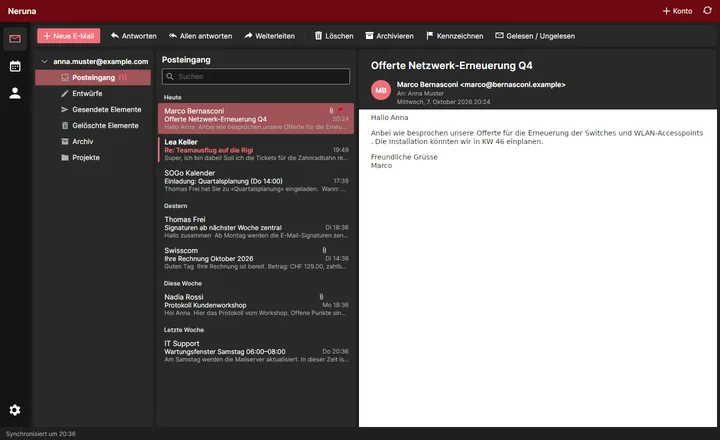Open the Contacts view in sidebar
Viewport: 720px width, 440px height.
point(15,93)
